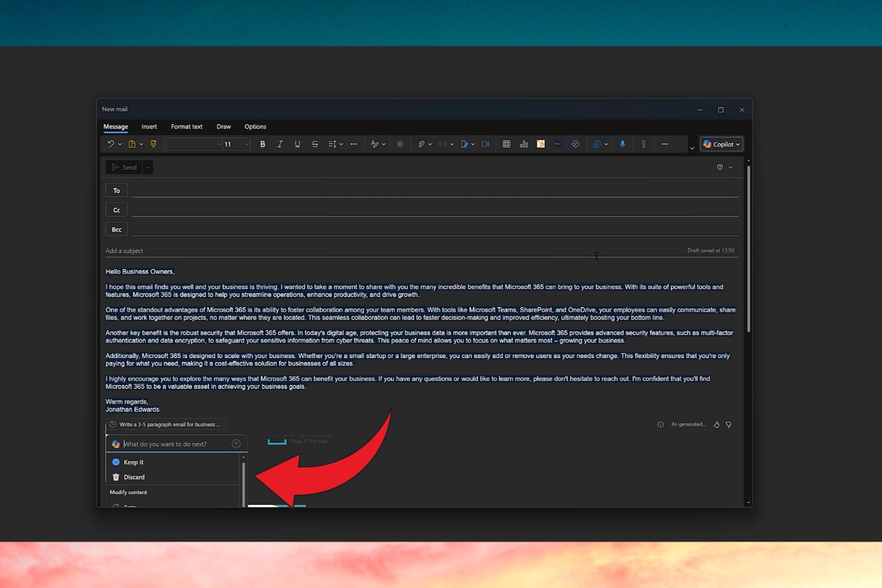Open the Options tab
The width and height of the screenshot is (882, 588).
coord(255,126)
